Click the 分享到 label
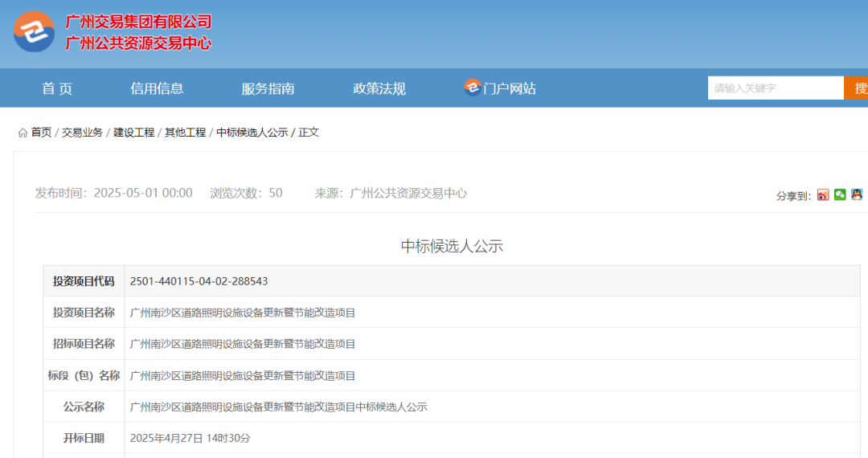Viewport: 868px width, 458px height. (x=793, y=196)
